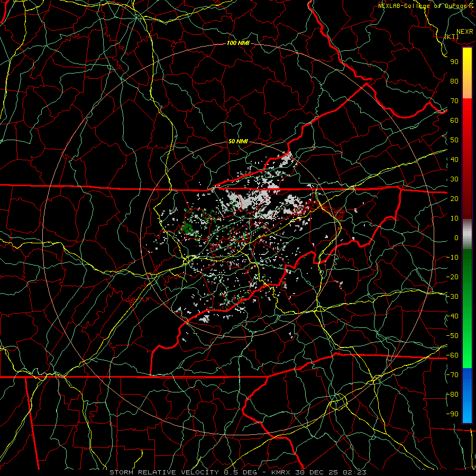Click the 30 DEC 25 date text
Screen dimensions: 476x476
(x=317, y=472)
